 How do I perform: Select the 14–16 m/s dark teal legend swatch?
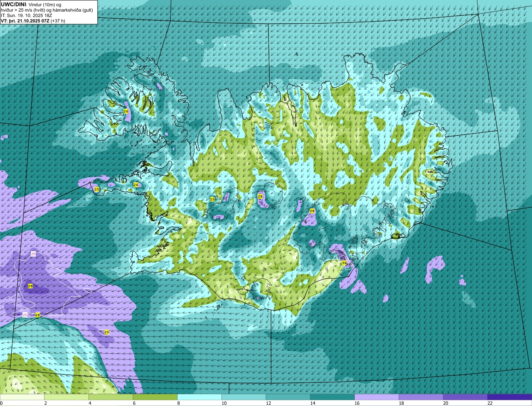[332, 397]
